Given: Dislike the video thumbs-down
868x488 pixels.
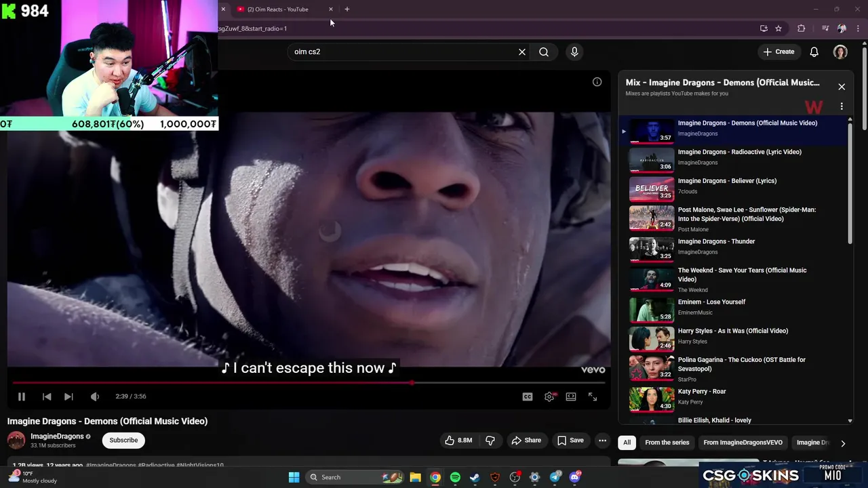Looking at the screenshot, I should (490, 441).
